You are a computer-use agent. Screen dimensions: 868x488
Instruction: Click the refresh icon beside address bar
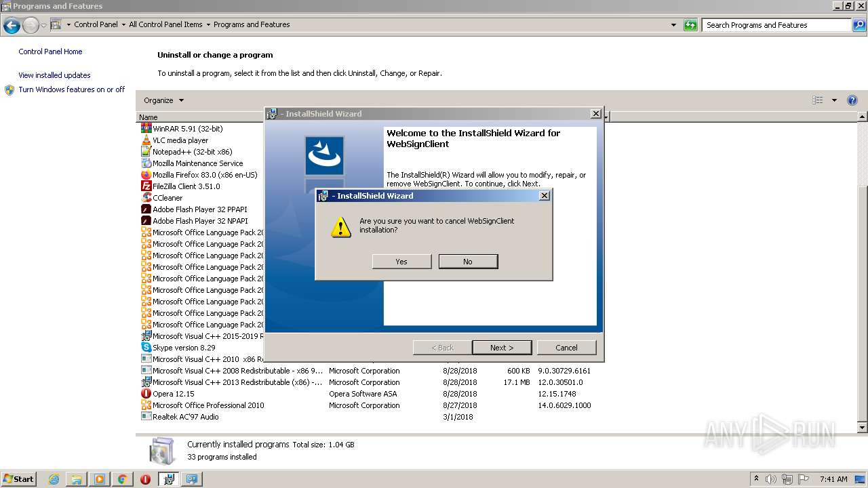(690, 25)
